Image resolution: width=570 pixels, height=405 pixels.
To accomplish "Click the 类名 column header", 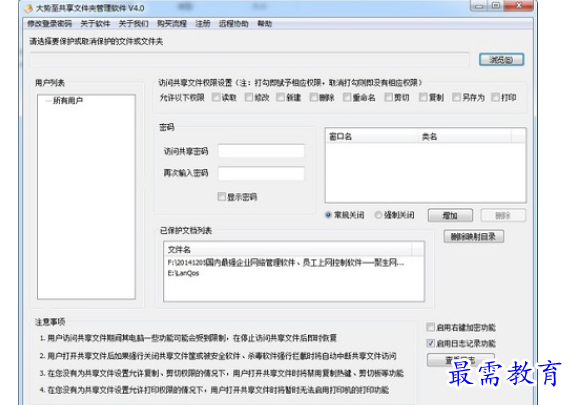I will pos(465,137).
